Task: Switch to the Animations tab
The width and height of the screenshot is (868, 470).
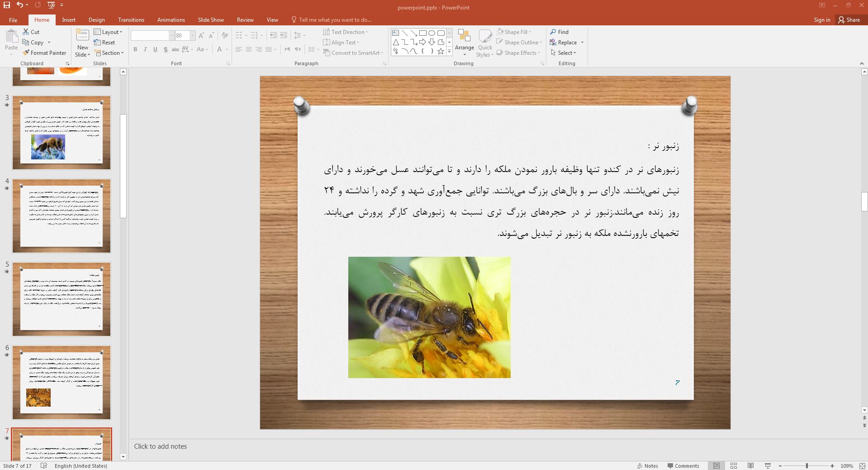Action: pos(171,20)
